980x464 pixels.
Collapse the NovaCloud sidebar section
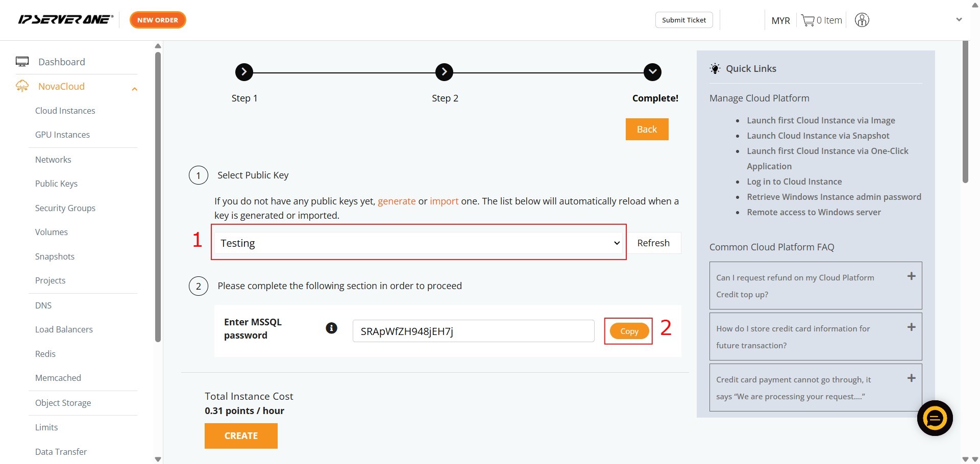pyautogui.click(x=134, y=89)
